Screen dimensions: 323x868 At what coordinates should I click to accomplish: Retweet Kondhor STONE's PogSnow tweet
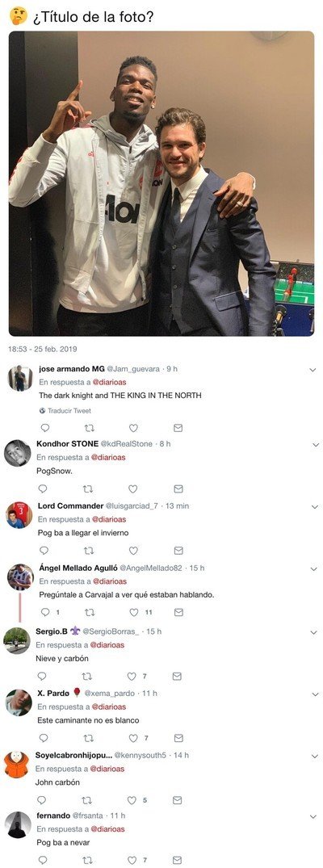(x=87, y=489)
